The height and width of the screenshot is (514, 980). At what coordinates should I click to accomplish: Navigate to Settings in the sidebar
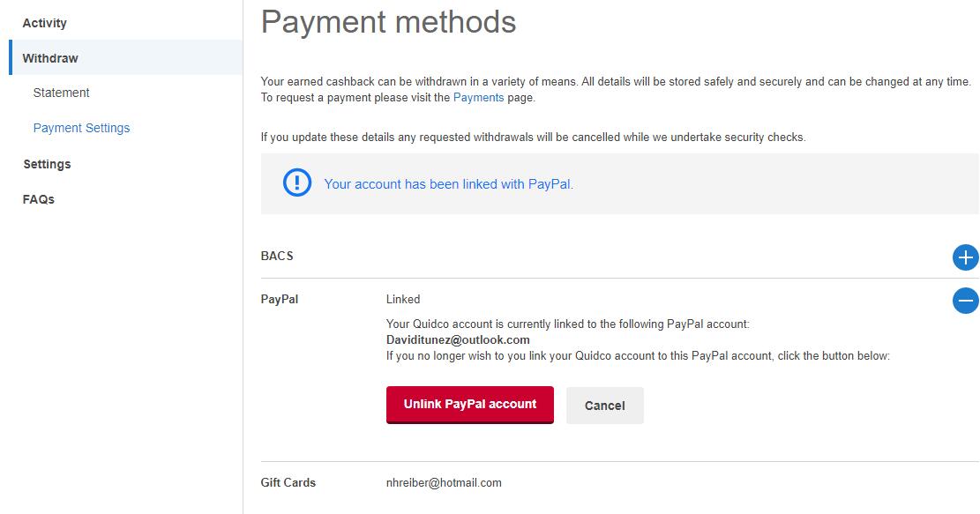point(47,164)
